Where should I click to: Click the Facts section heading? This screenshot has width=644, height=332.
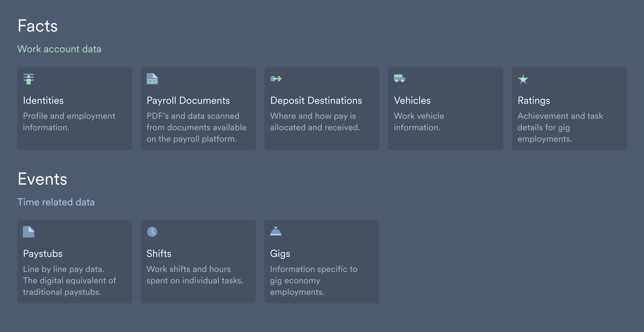[x=37, y=26]
